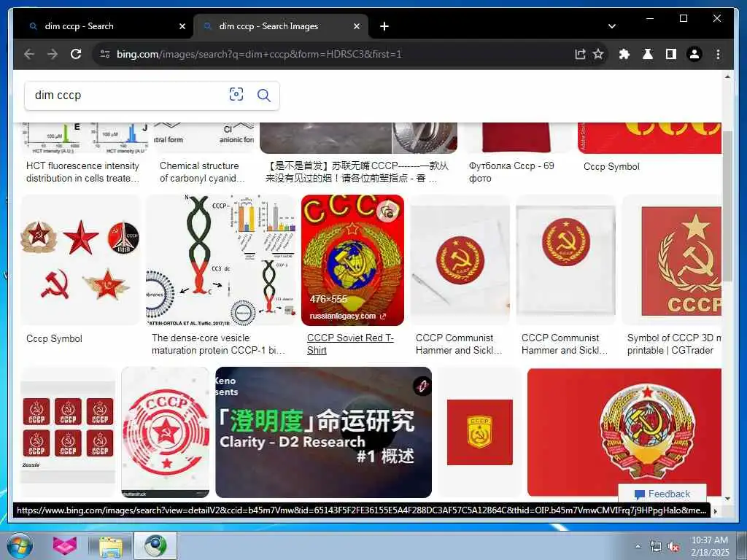Click 'HCT fluorescence intensity distribution' caption

(x=83, y=172)
